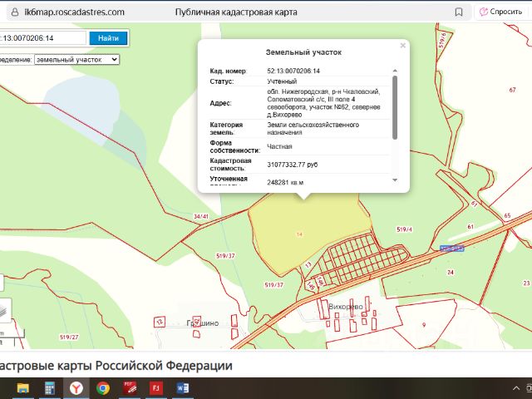532x399 pixels.
Task: Open the red PDF app in the taskbar
Action: pyautogui.click(x=130, y=388)
